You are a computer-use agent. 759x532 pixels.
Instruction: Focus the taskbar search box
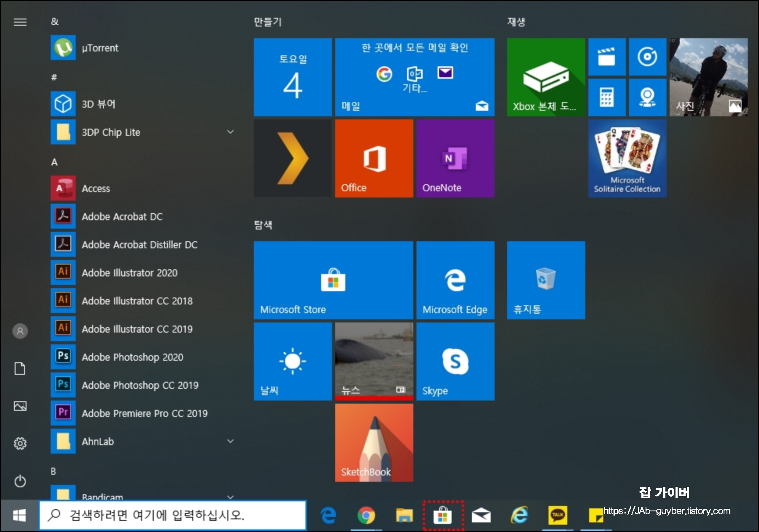coord(173,515)
